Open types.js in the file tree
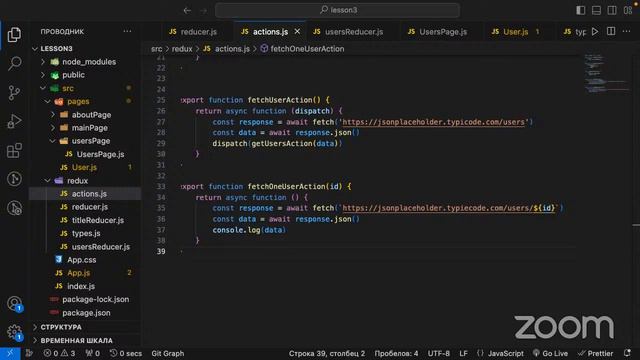 [85, 233]
